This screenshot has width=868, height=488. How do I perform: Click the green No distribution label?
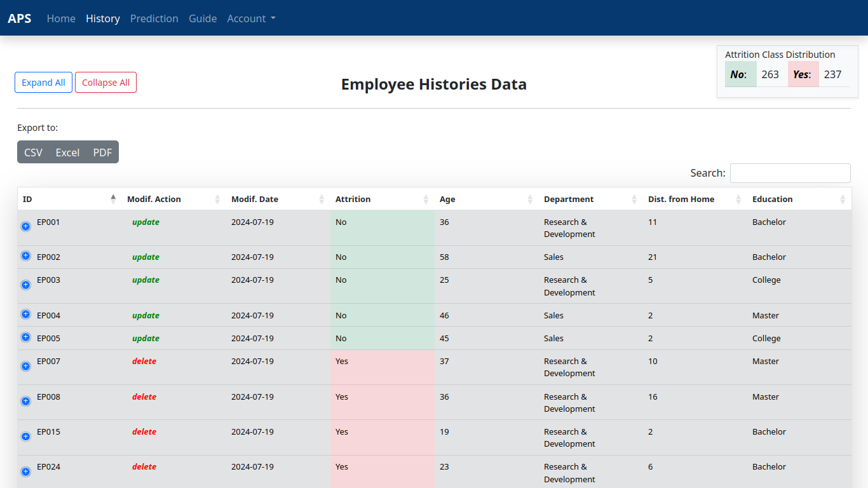741,74
